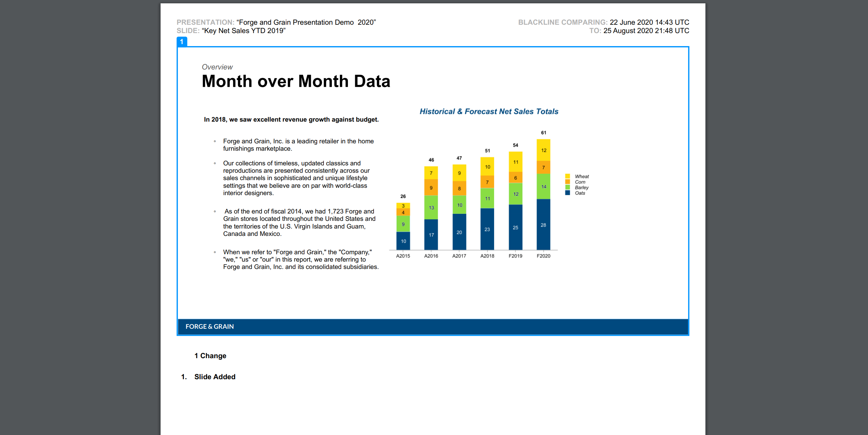Image resolution: width=868 pixels, height=435 pixels.
Task: Click the Key Net Sales YTD 2019 slide name
Action: (x=243, y=31)
